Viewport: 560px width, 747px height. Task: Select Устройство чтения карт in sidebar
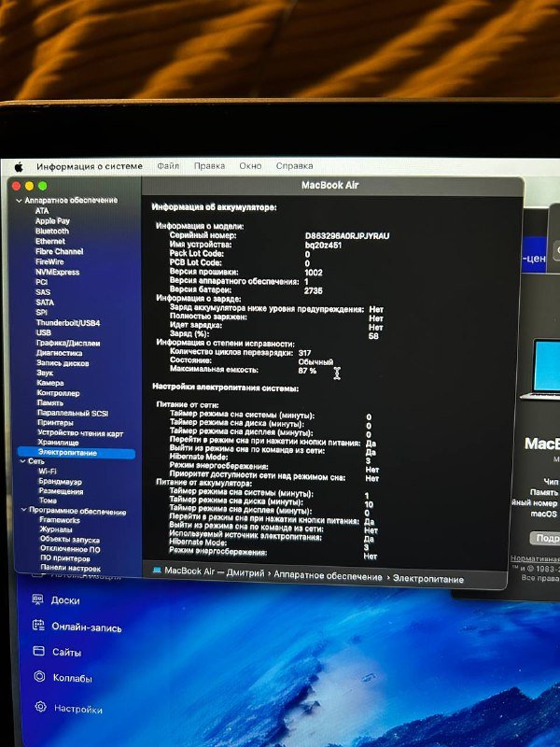pyautogui.click(x=80, y=433)
